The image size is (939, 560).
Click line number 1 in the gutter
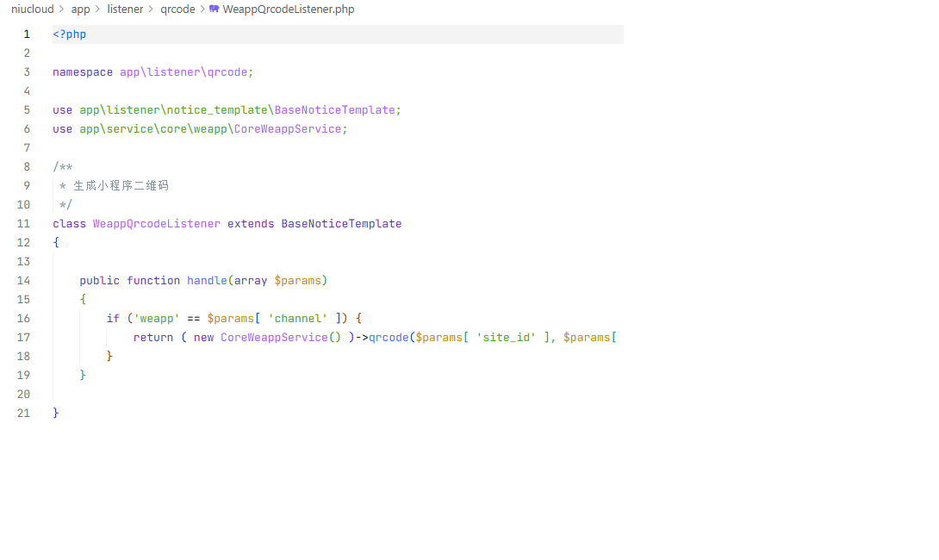coord(27,34)
